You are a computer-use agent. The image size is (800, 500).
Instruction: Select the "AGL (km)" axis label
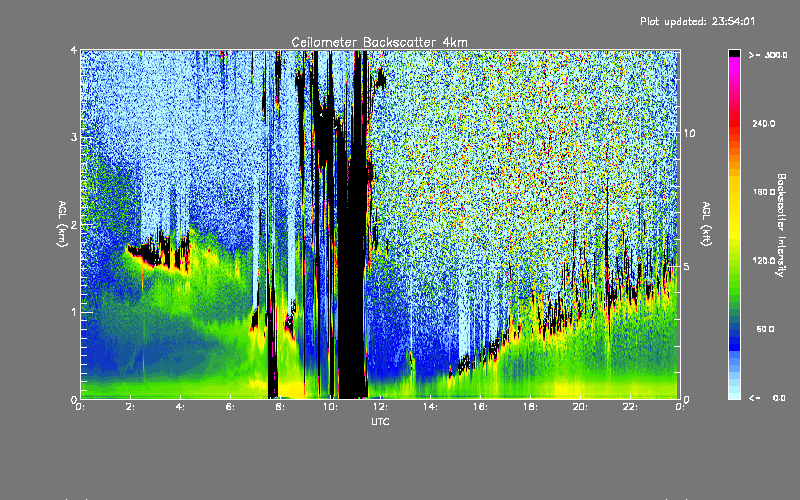pos(62,224)
